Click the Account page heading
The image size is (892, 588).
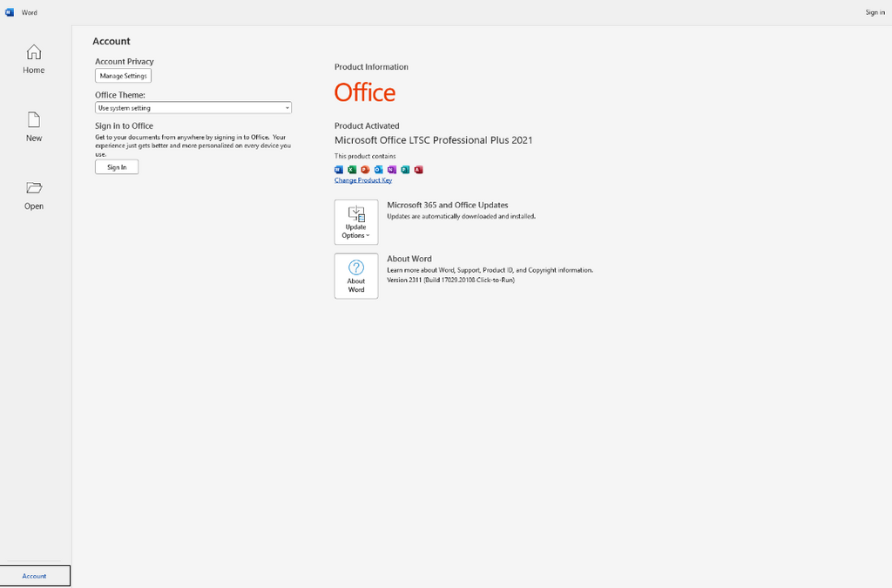click(111, 41)
